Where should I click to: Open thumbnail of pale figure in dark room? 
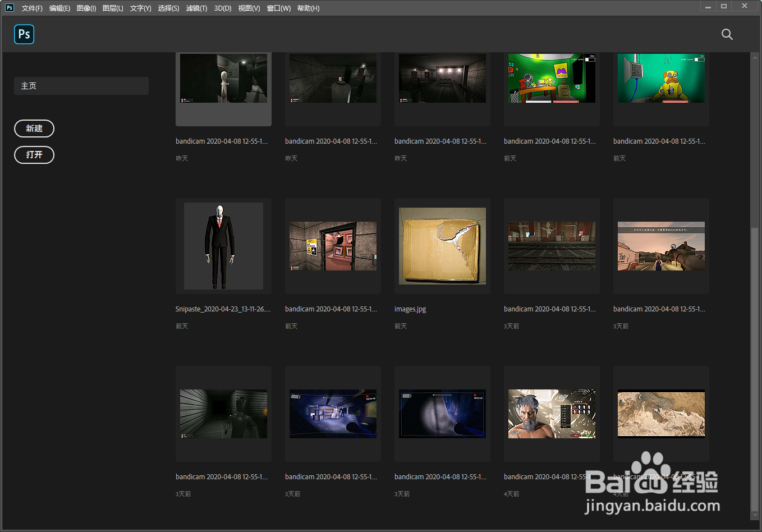223,79
